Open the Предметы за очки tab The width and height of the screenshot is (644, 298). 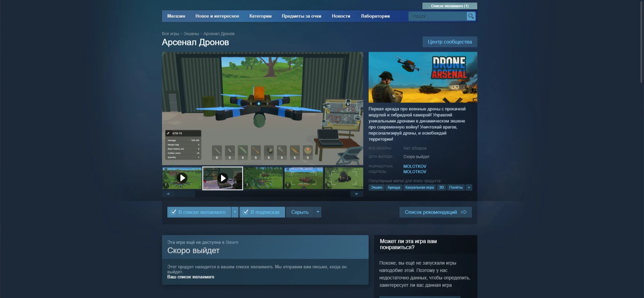(302, 16)
